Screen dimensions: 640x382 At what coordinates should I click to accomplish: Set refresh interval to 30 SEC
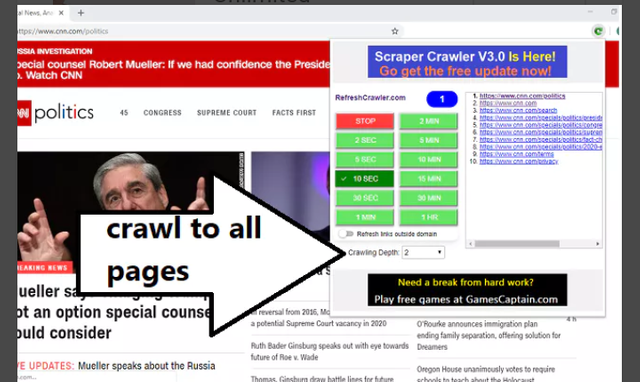365,198
